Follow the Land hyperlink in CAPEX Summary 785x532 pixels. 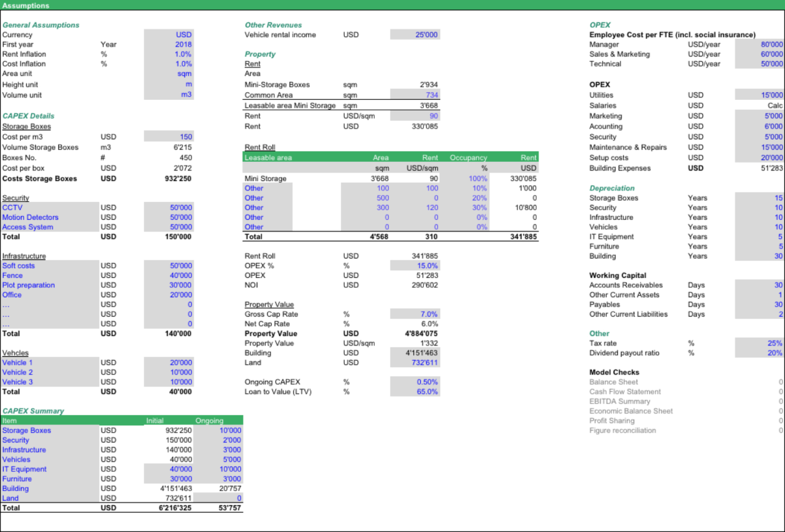click(x=10, y=498)
